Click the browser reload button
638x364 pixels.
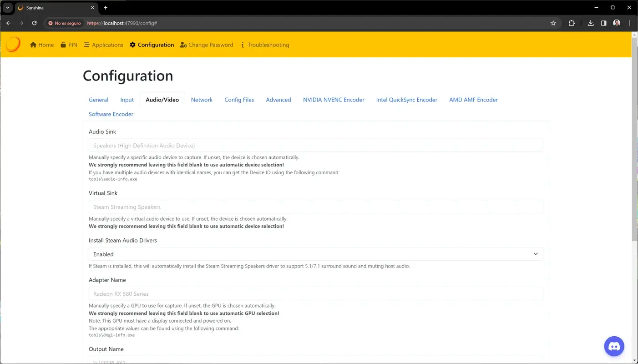tap(34, 23)
